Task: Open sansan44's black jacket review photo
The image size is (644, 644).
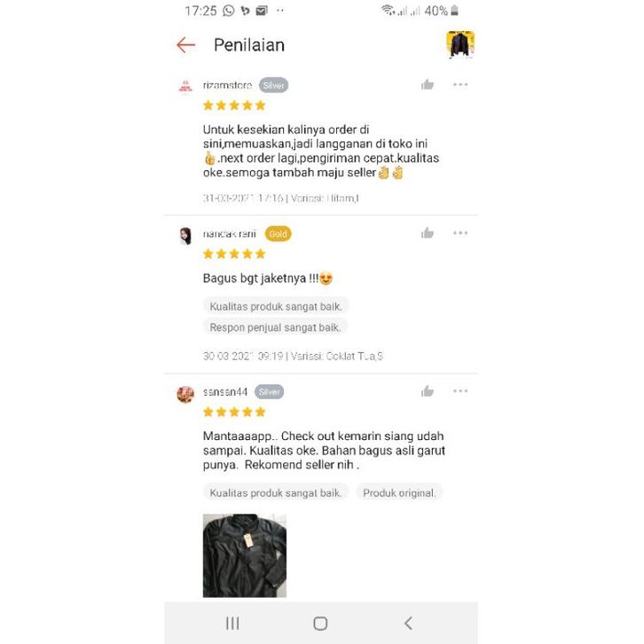Action: [x=244, y=555]
